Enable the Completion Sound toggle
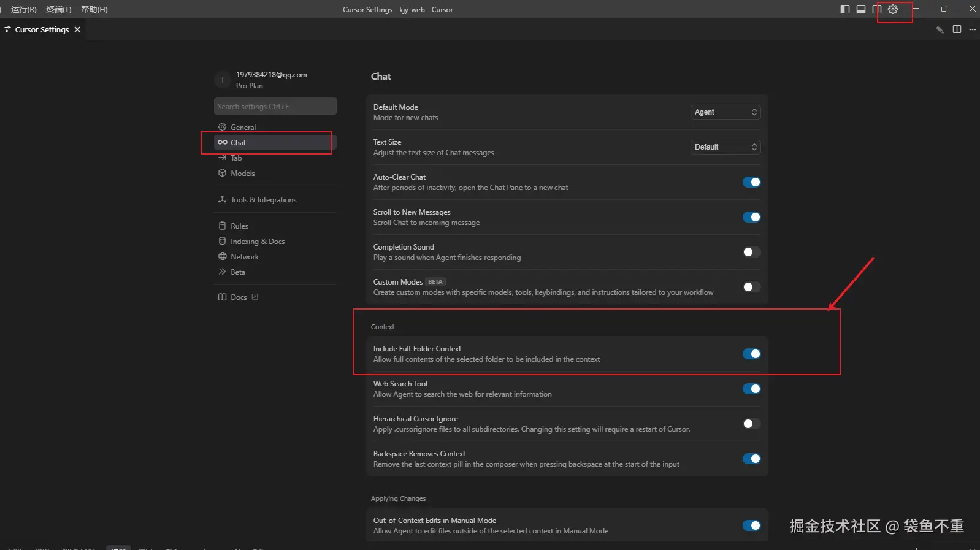 coord(751,252)
